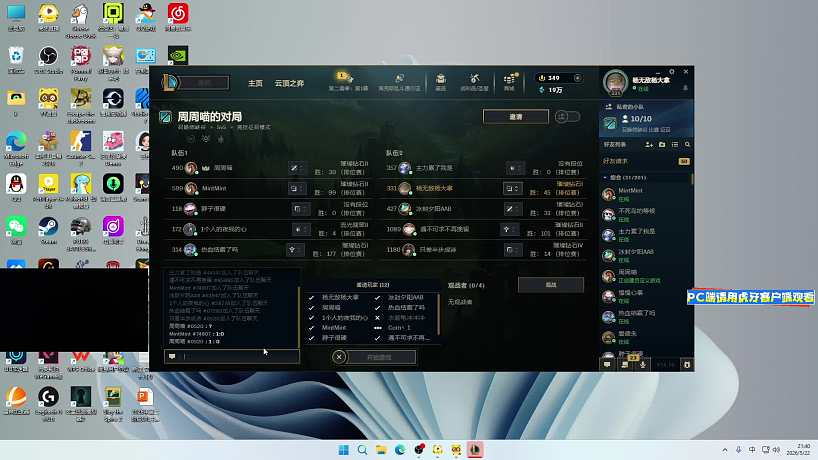Click the round X cancel button
The height and width of the screenshot is (460, 818).
(339, 357)
